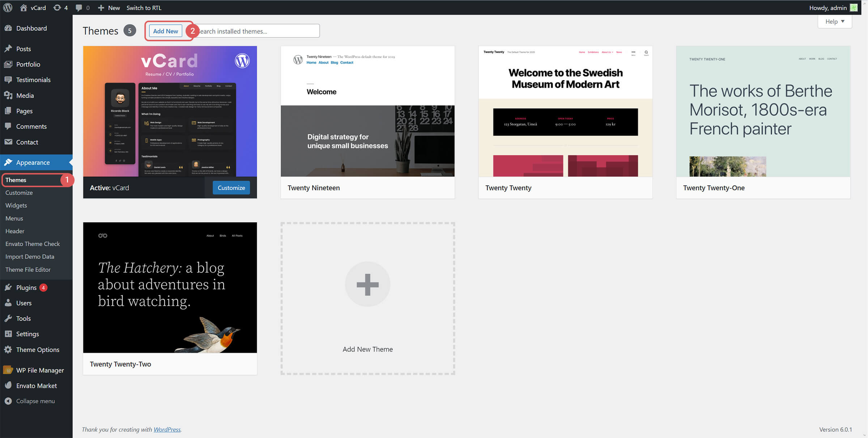868x438 pixels.
Task: Click the Users person icon
Action: point(8,303)
